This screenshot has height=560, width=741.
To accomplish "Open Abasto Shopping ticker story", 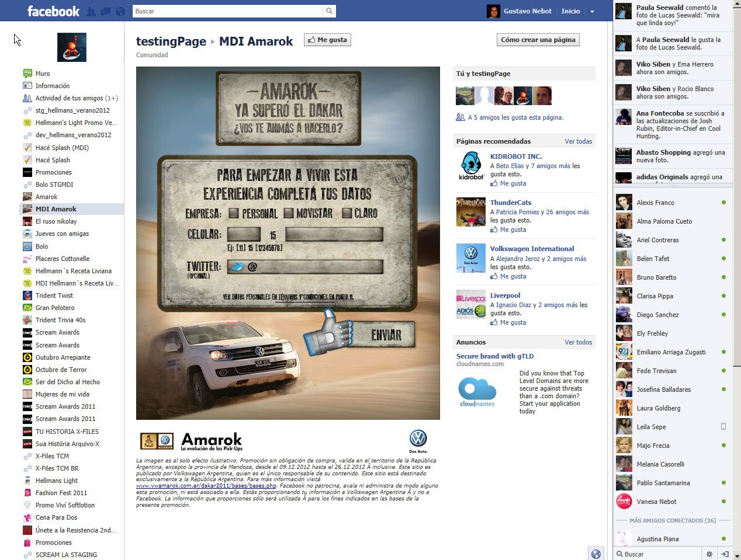I will [673, 156].
